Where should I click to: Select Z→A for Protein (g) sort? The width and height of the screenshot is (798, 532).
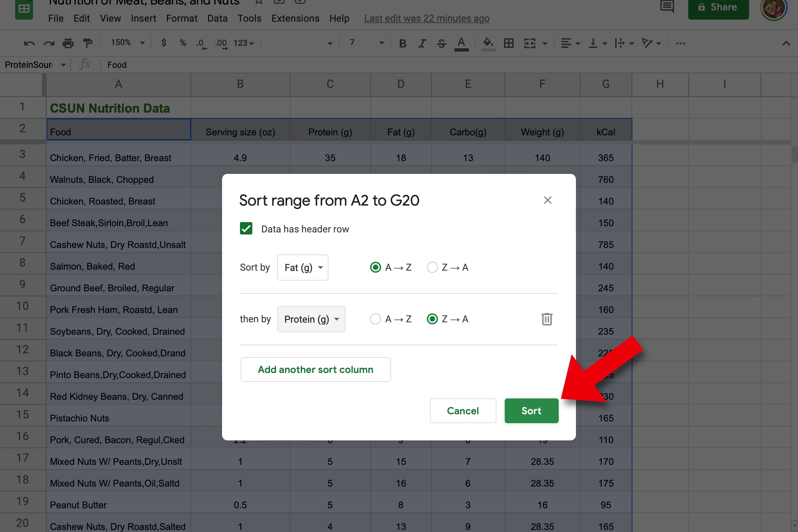point(432,319)
